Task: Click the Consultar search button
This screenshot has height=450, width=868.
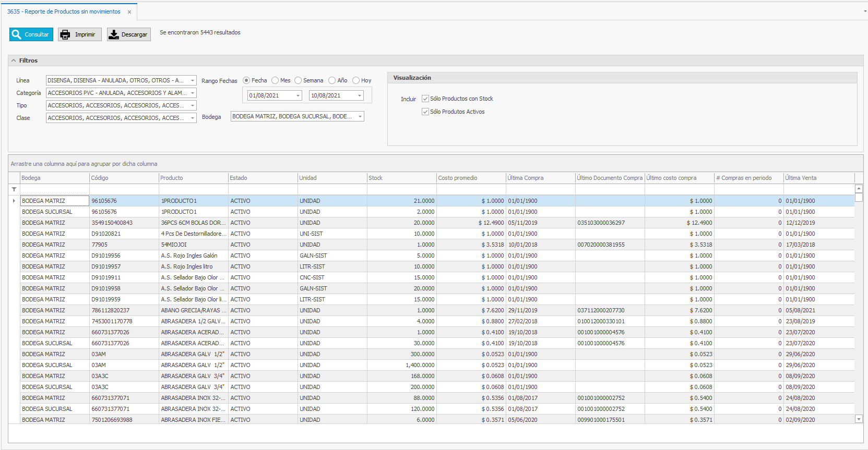Action: (31, 34)
